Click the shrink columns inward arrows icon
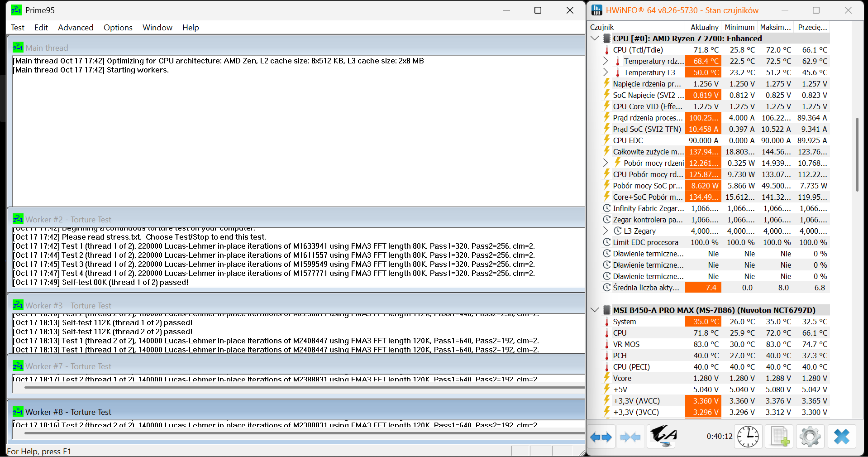Image resolution: width=868 pixels, height=457 pixels. pos(630,437)
